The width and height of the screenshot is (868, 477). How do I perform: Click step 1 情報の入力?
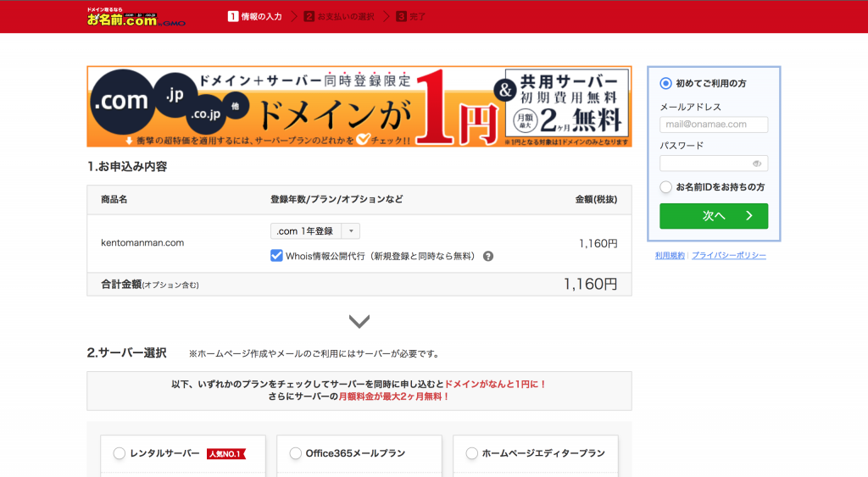tap(254, 17)
